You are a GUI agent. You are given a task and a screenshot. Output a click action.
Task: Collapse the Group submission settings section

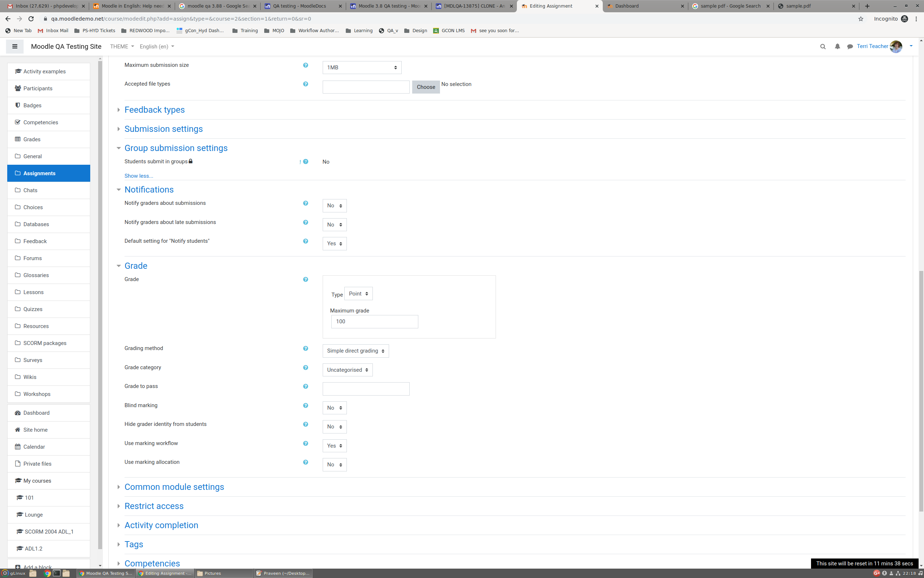click(176, 148)
